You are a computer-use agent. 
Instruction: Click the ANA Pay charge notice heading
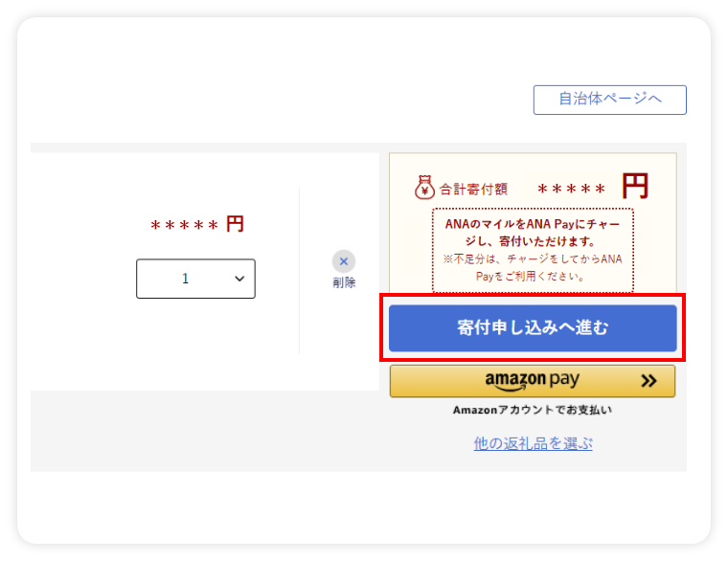coord(533,233)
